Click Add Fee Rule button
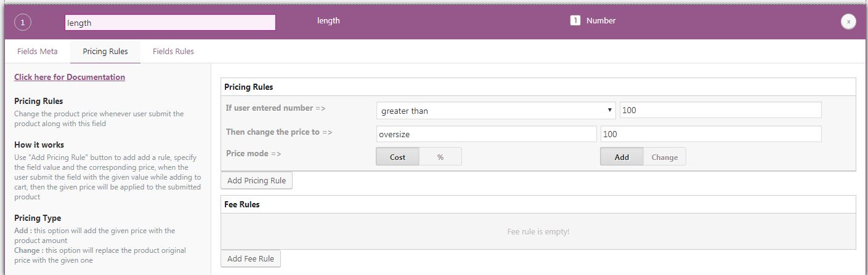 [251, 258]
